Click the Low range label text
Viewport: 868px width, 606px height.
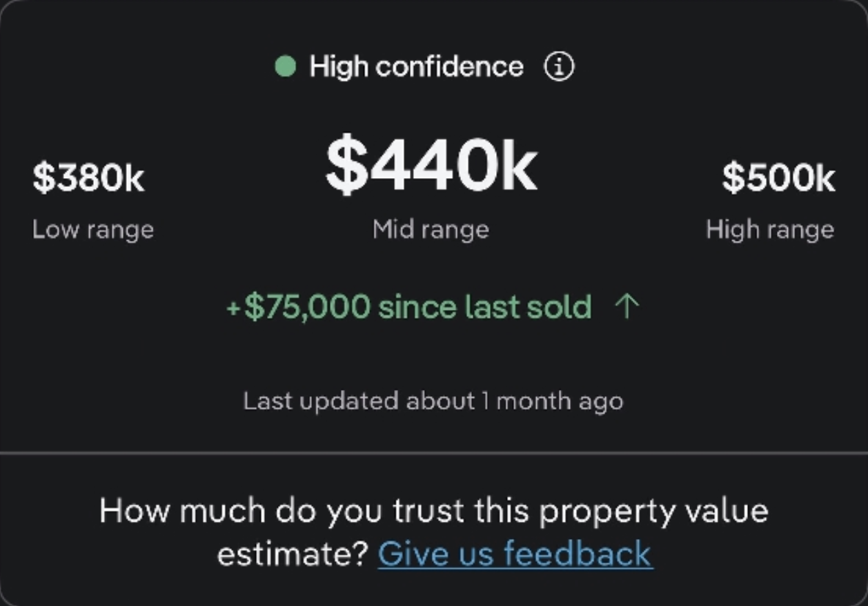(92, 230)
